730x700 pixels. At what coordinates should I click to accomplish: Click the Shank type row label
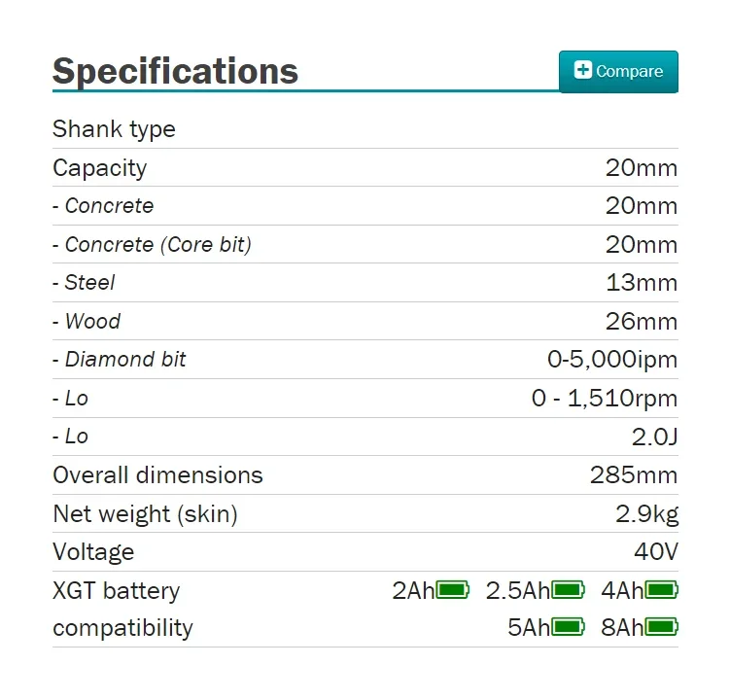114,129
